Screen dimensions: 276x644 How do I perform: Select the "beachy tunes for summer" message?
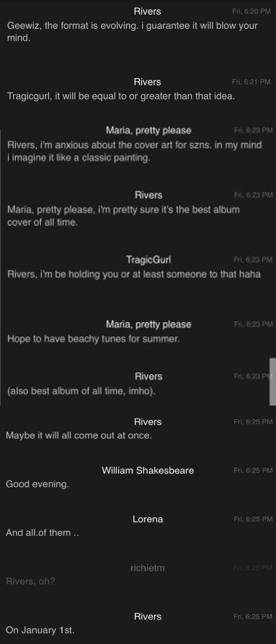[x=94, y=339]
